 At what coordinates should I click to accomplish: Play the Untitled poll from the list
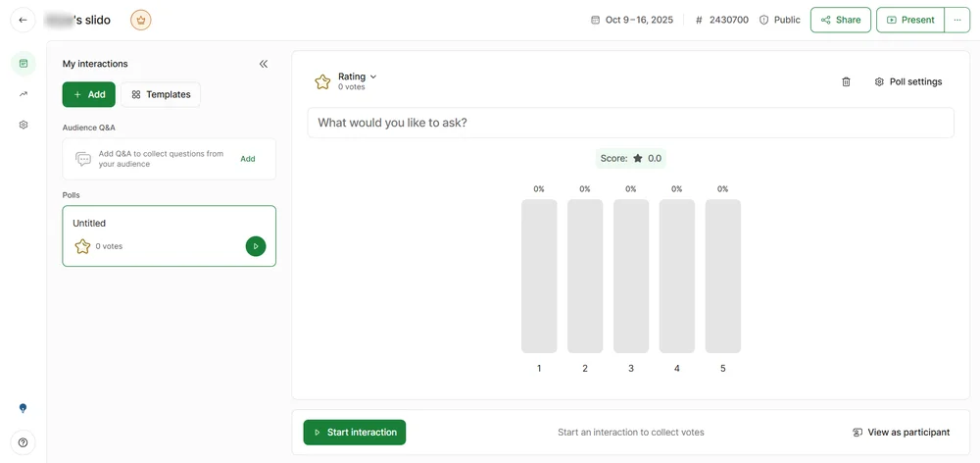pos(255,246)
